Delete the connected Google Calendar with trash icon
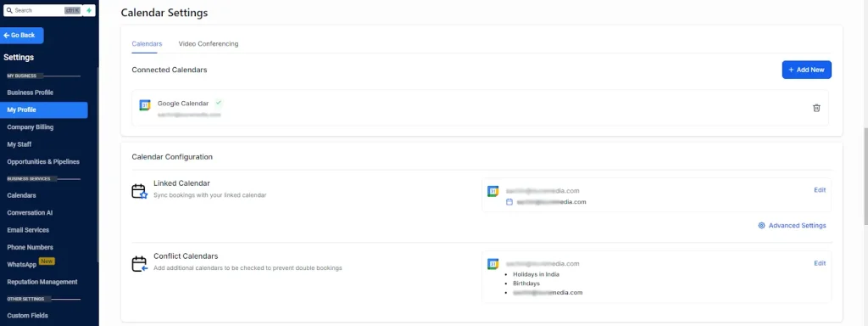The height and width of the screenshot is (326, 868). [x=816, y=108]
